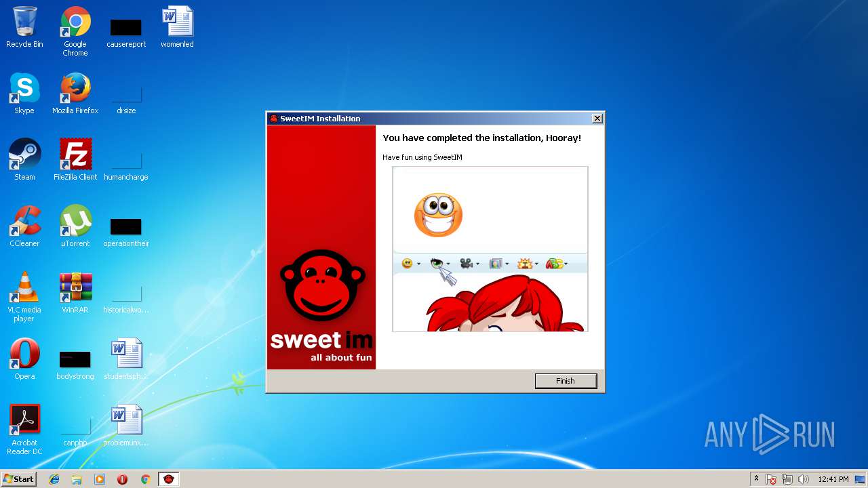Screen dimensions: 868x488
Task: Select the FileZilla Client desktop shortcut
Action: tap(75, 161)
